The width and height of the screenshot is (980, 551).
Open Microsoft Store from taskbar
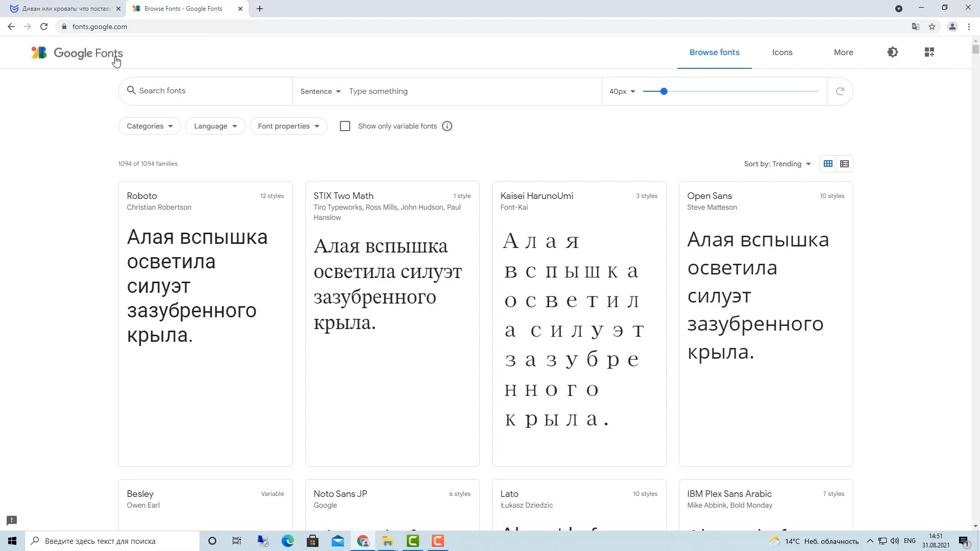click(313, 541)
